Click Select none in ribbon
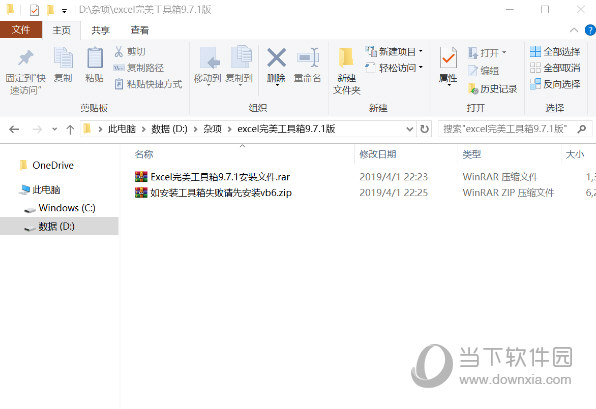 [555, 68]
